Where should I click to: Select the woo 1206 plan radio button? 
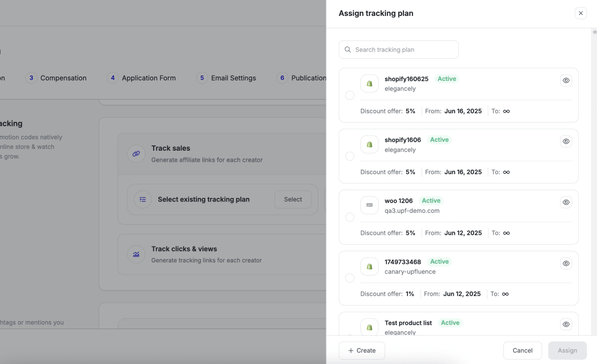(350, 217)
